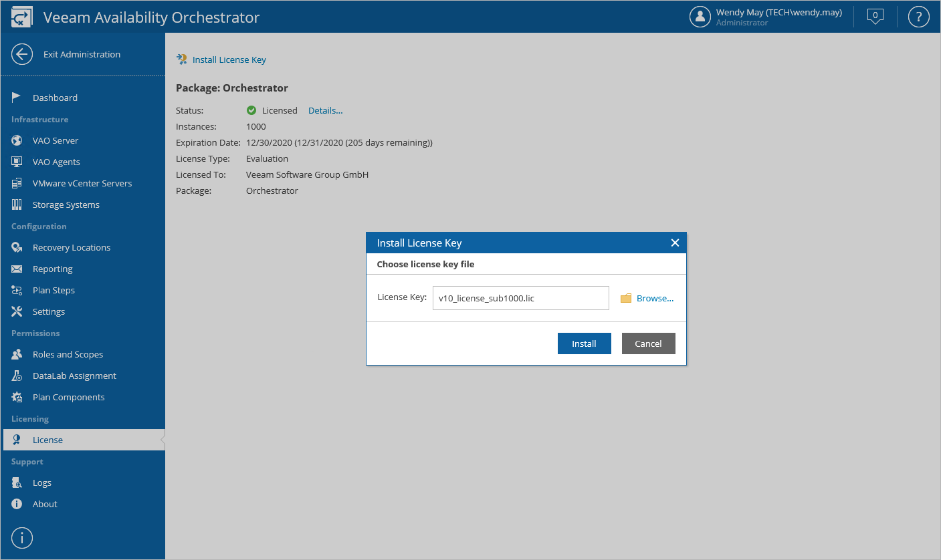The height and width of the screenshot is (560, 941).
Task: Click the Recovery Locations icon
Action: [x=17, y=247]
